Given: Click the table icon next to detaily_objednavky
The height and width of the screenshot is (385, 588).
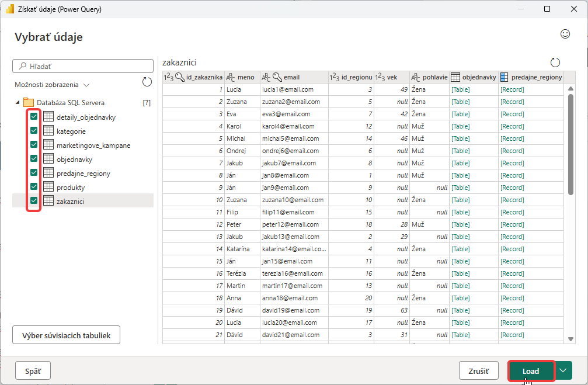Looking at the screenshot, I should coord(48,117).
